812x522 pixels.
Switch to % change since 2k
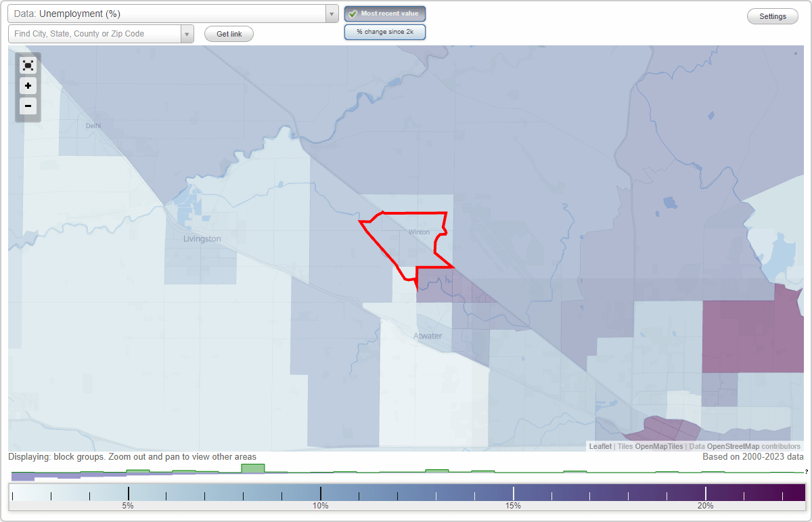[385, 32]
